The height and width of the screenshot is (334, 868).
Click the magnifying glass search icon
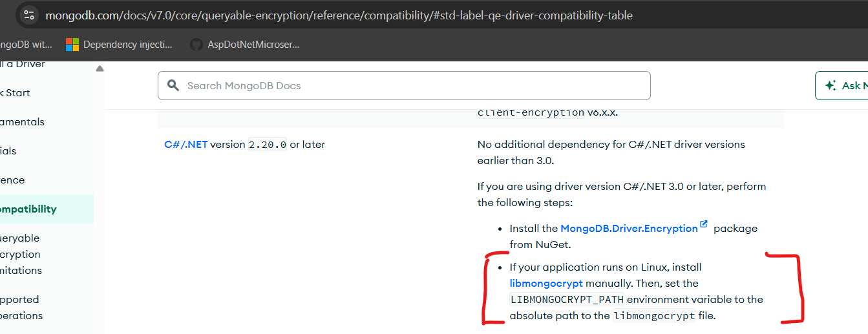[x=173, y=85]
